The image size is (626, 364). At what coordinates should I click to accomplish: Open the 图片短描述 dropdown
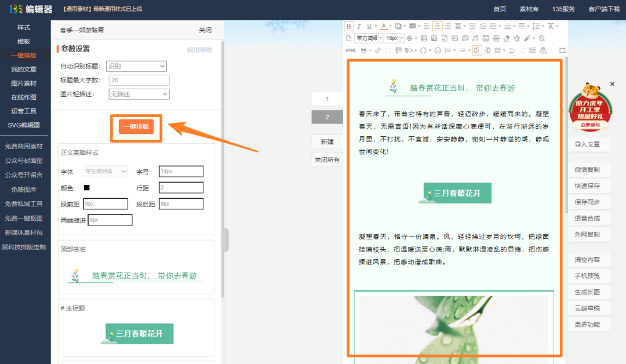(x=139, y=94)
